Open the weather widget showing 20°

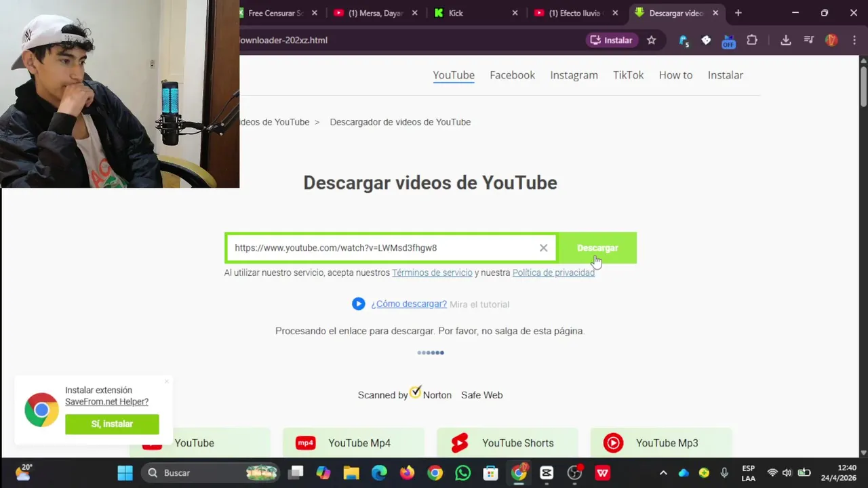coord(24,472)
